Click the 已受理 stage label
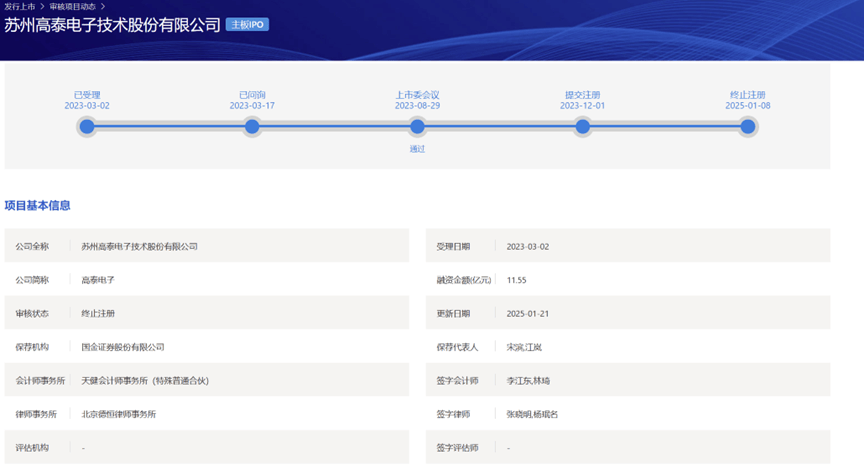The image size is (864, 470). click(x=87, y=95)
